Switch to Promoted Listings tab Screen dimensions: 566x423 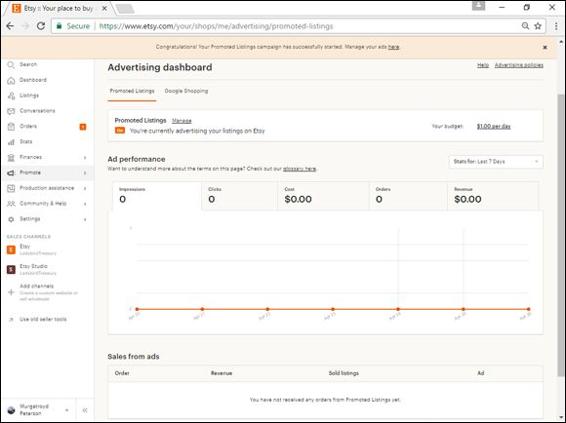point(132,91)
